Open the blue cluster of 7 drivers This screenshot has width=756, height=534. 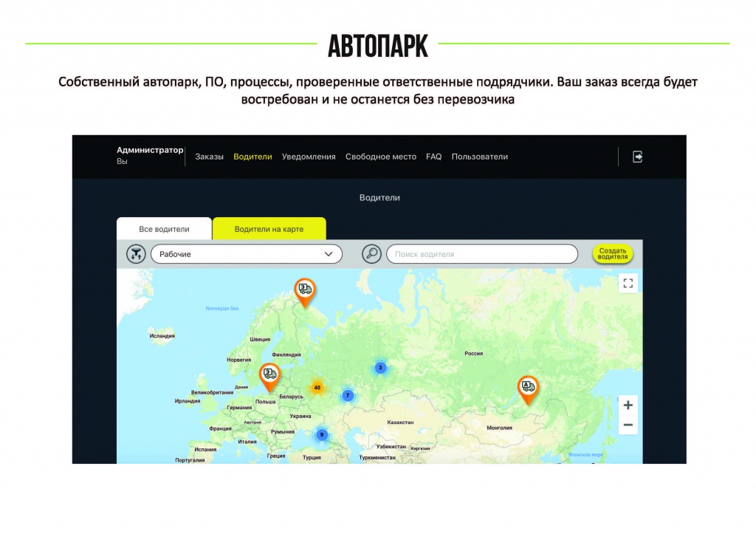point(348,396)
